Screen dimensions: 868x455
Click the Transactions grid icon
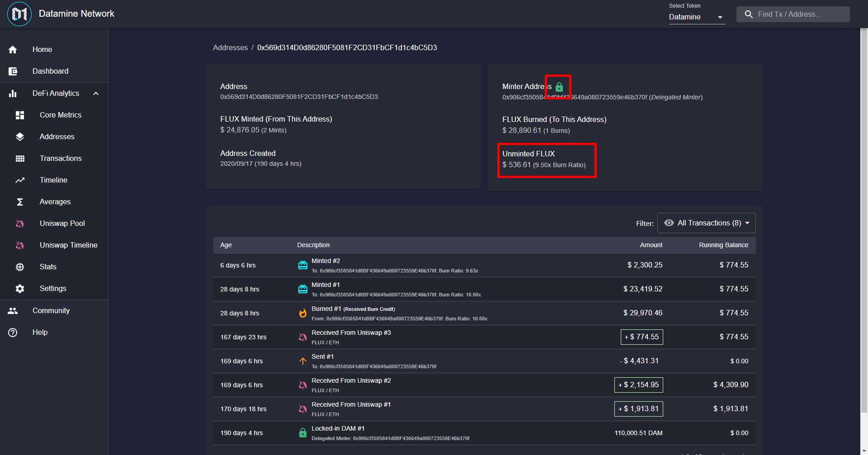pyautogui.click(x=20, y=159)
